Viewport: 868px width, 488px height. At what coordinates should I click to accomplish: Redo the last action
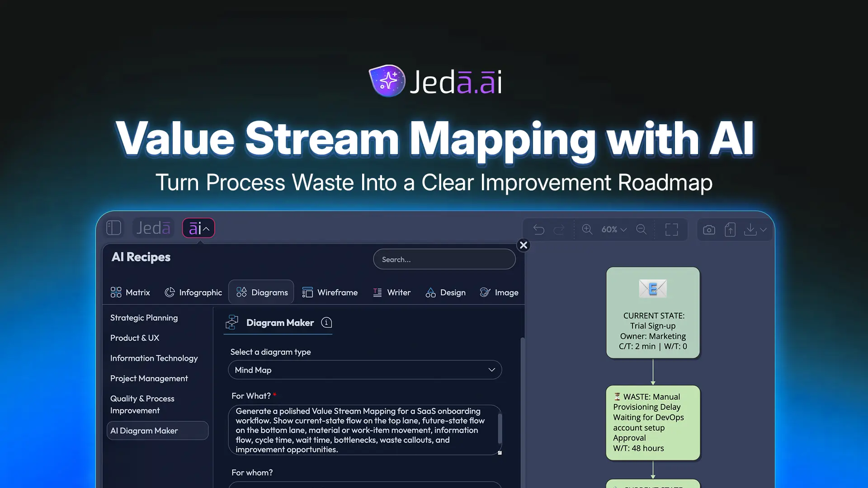559,230
